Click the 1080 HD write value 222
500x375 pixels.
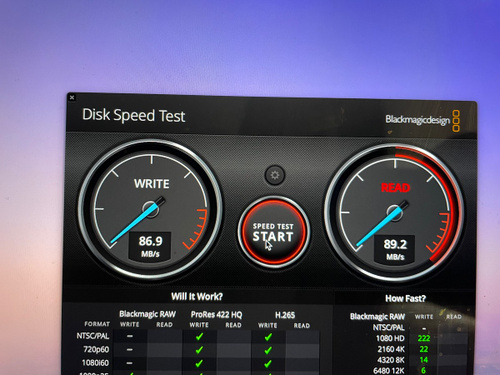424,338
